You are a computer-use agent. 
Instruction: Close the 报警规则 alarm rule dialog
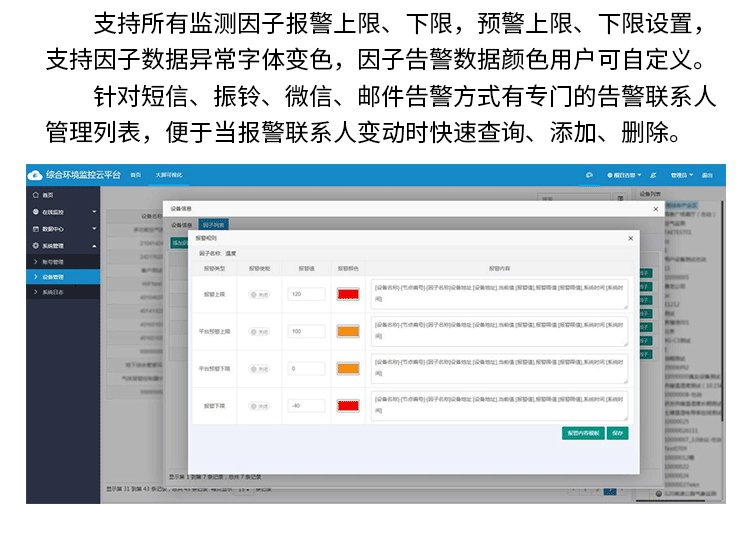[x=629, y=239]
